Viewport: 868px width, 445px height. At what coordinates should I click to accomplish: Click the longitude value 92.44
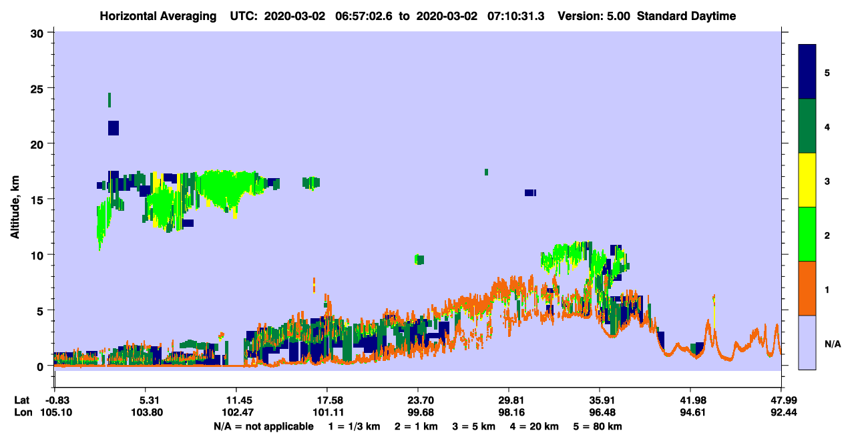(x=781, y=412)
